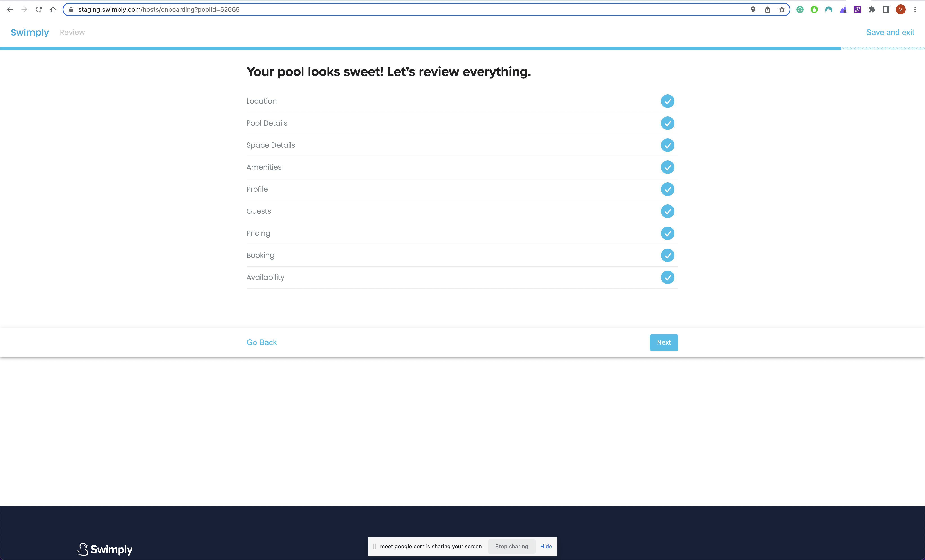Click the Next button

663,342
